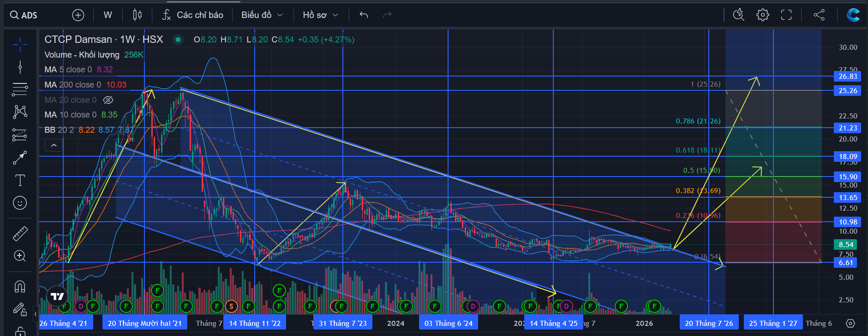Click the 21.23 price label
The height and width of the screenshot is (336, 868).
[x=848, y=128]
